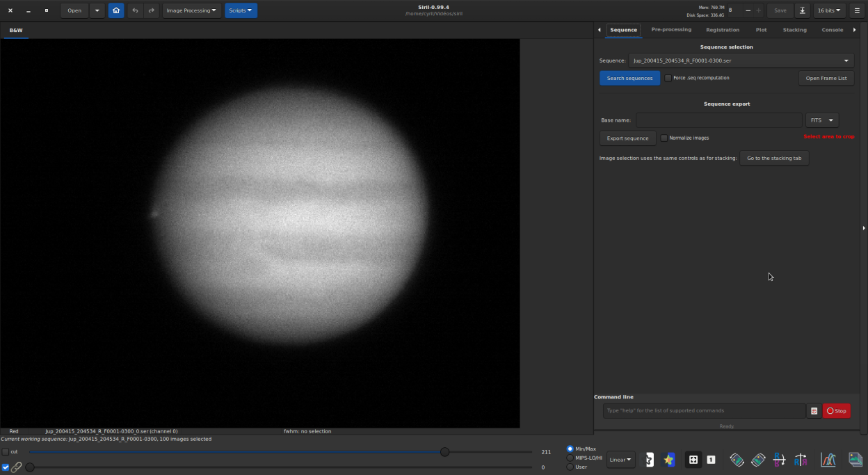Tick the Normalize images checkbox
The height and width of the screenshot is (475, 868).
tap(664, 138)
